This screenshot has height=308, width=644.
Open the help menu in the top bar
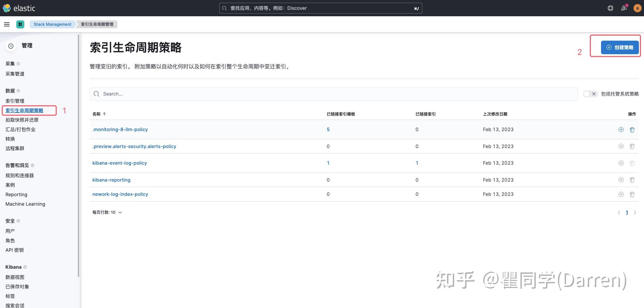(610, 8)
